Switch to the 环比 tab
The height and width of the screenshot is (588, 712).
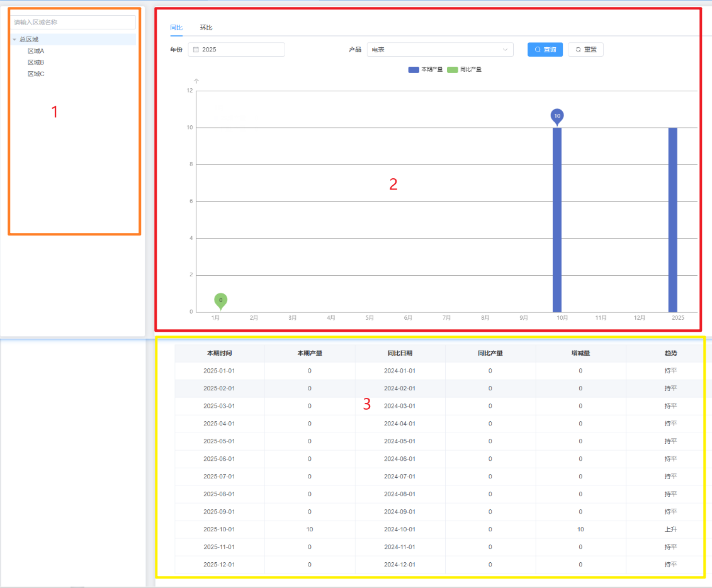(206, 28)
